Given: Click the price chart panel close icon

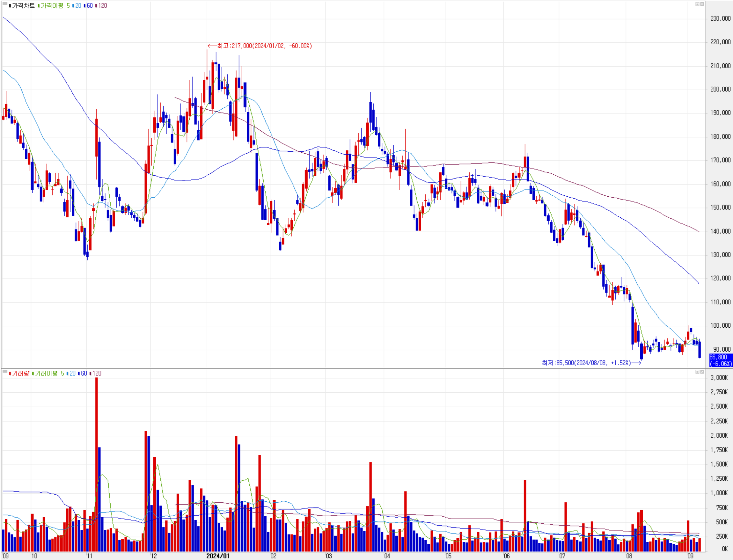Looking at the screenshot, I should pos(702,4).
